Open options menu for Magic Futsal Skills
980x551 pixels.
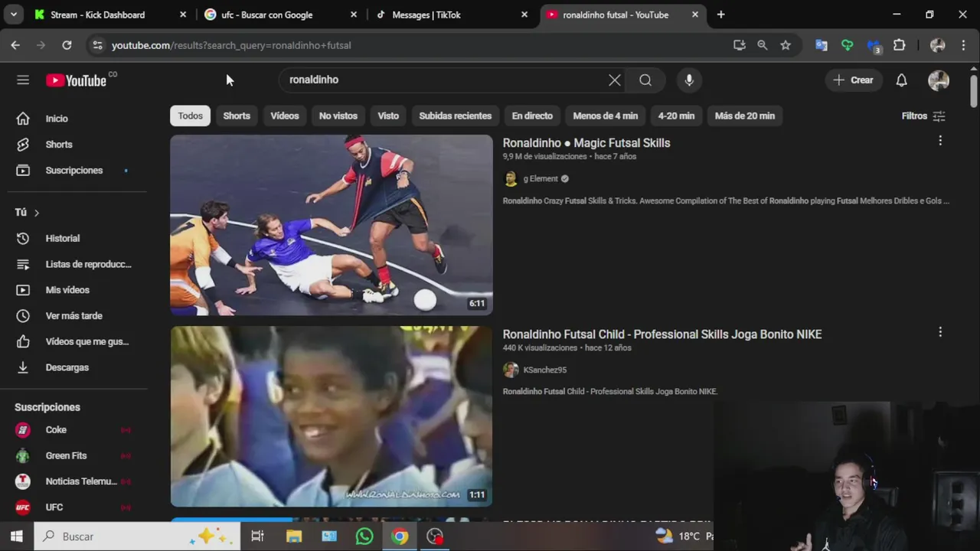point(940,141)
